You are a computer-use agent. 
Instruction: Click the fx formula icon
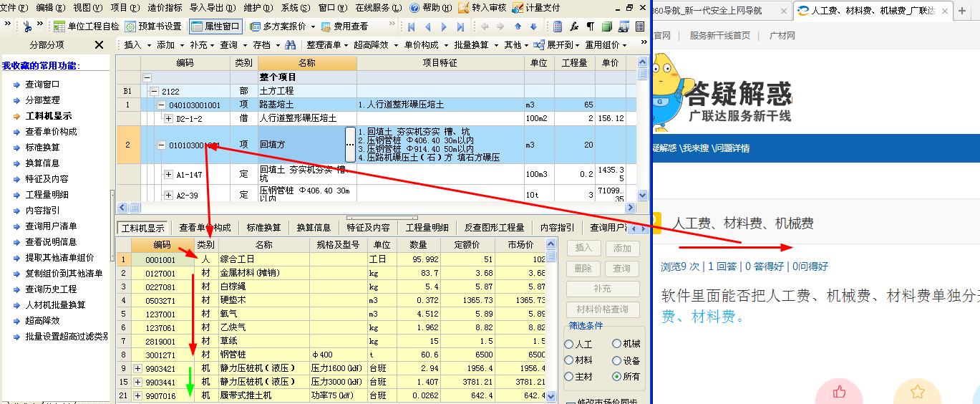pyautogui.click(x=574, y=27)
